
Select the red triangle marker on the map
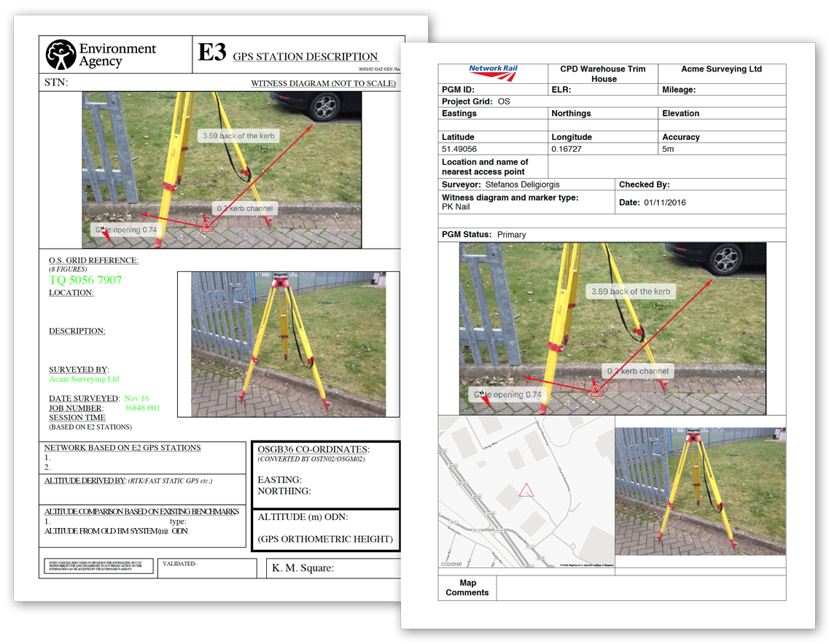pyautogui.click(x=525, y=491)
